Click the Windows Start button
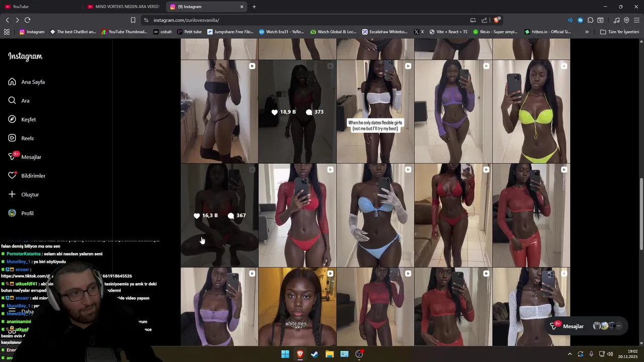 (x=285, y=354)
